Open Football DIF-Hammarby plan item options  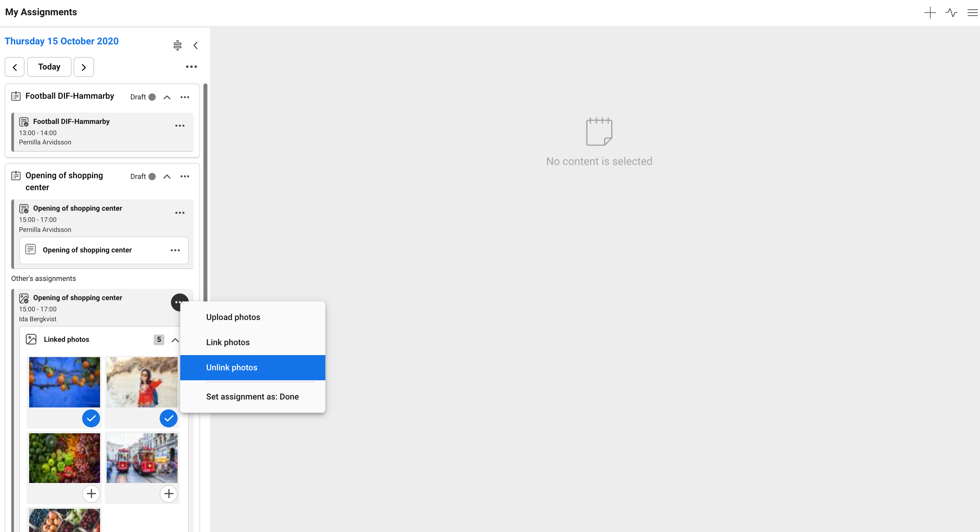pyautogui.click(x=185, y=97)
